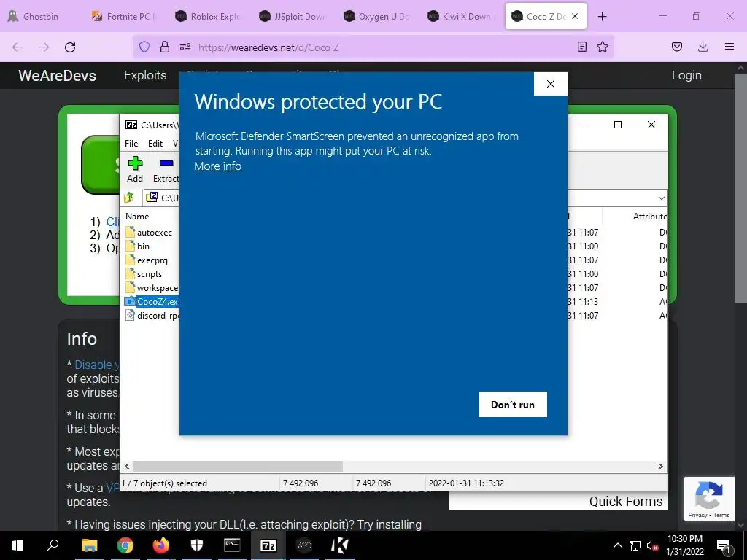Click the muted volume tray icon
The image size is (747, 560).
pos(652,545)
